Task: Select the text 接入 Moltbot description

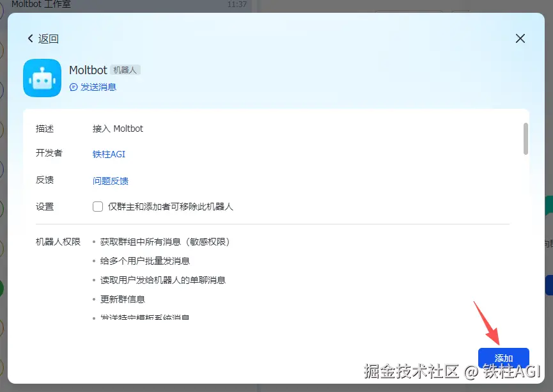Action: tap(118, 129)
